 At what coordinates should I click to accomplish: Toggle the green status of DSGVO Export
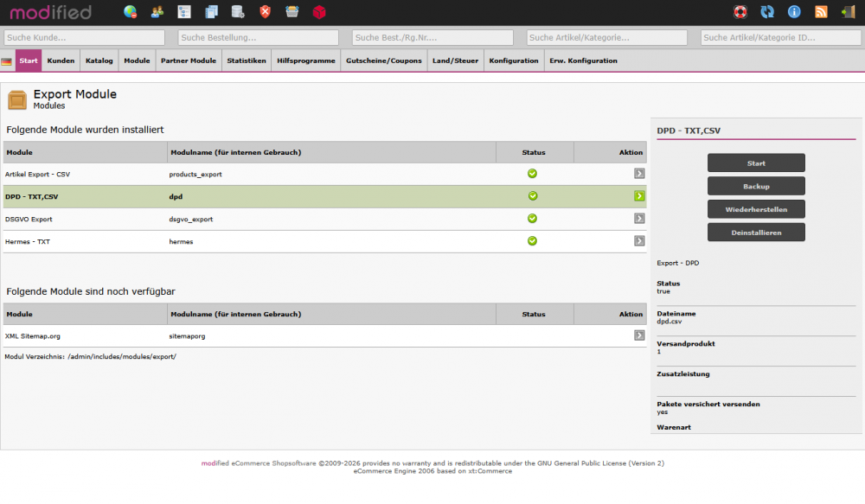[533, 219]
